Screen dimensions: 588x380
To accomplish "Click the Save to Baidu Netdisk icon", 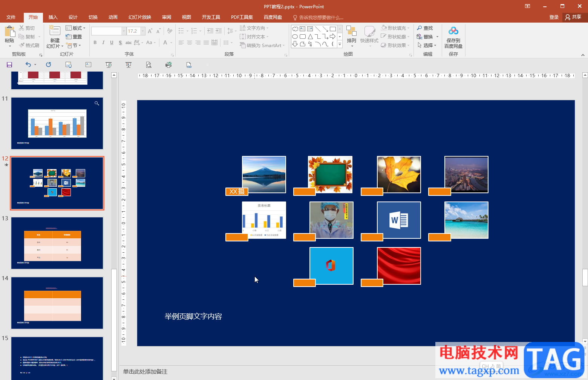I will (453, 37).
